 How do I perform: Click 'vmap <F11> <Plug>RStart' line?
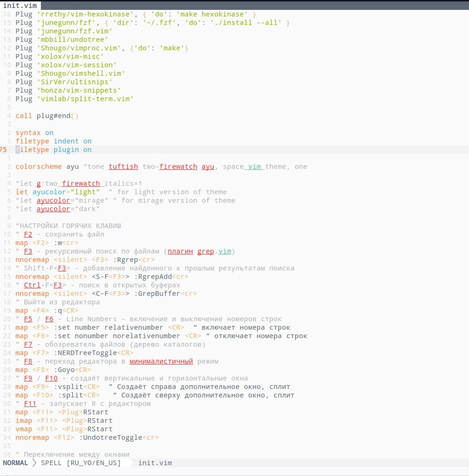(x=64, y=429)
